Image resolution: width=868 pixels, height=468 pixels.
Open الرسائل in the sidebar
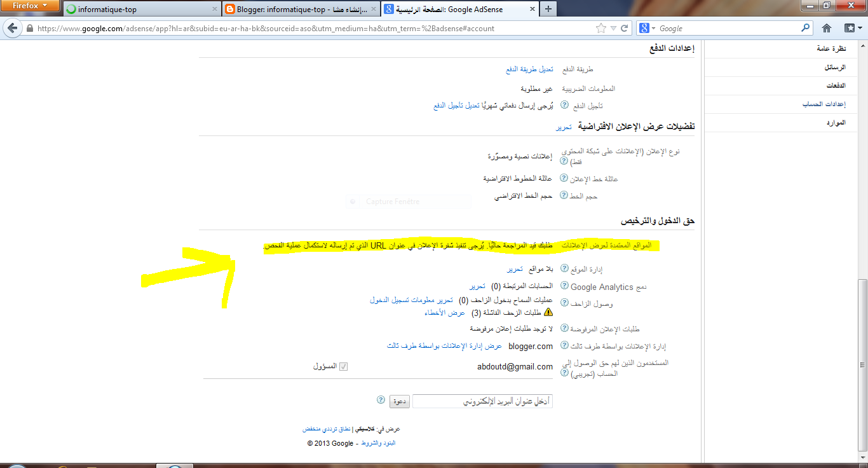(835, 67)
